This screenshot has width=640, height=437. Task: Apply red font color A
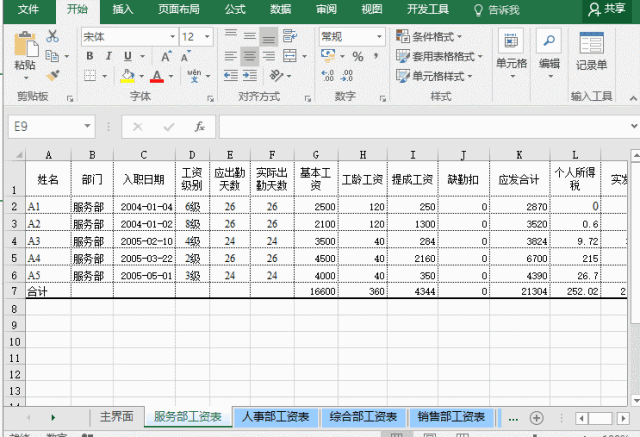tap(157, 75)
